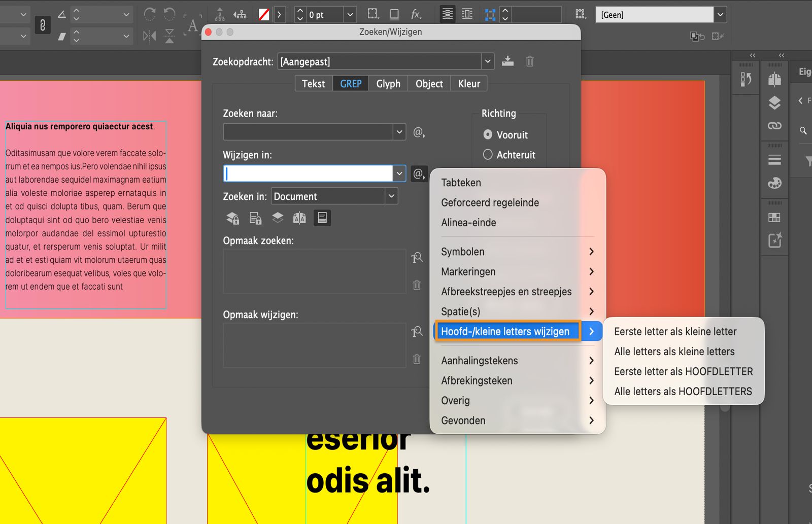The image size is (812, 524).
Task: Save the search query with download icon
Action: [507, 61]
